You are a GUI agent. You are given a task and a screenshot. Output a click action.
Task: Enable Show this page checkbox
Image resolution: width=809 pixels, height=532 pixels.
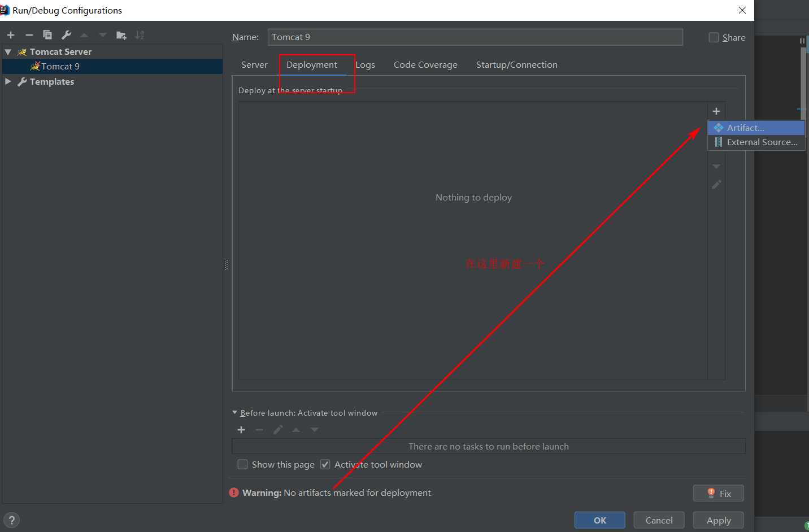(x=243, y=464)
